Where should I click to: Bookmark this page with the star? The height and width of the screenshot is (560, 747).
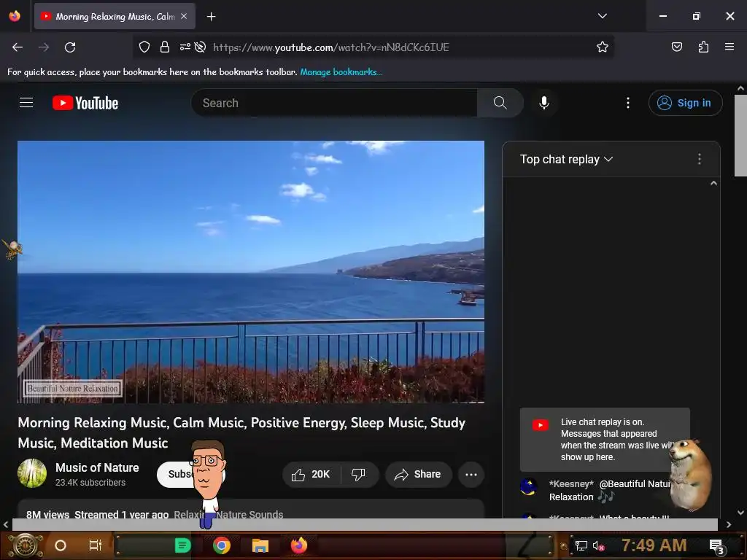point(602,47)
